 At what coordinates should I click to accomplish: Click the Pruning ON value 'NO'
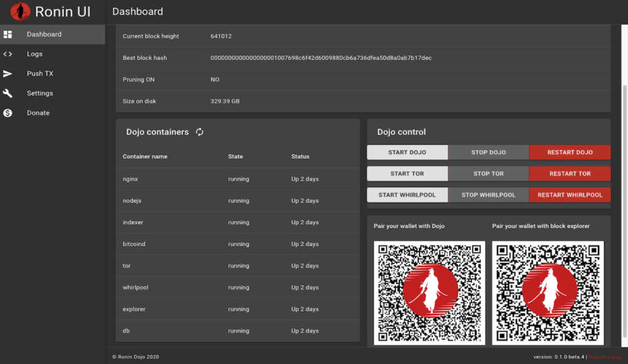[x=215, y=80]
